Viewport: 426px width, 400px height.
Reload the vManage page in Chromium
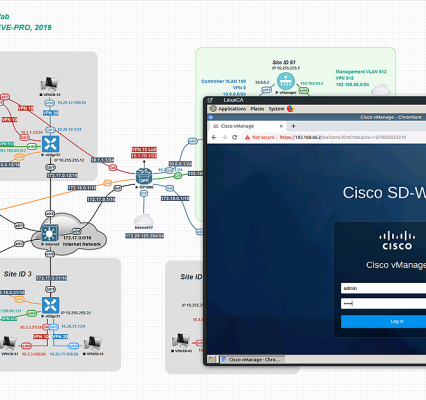(234, 137)
